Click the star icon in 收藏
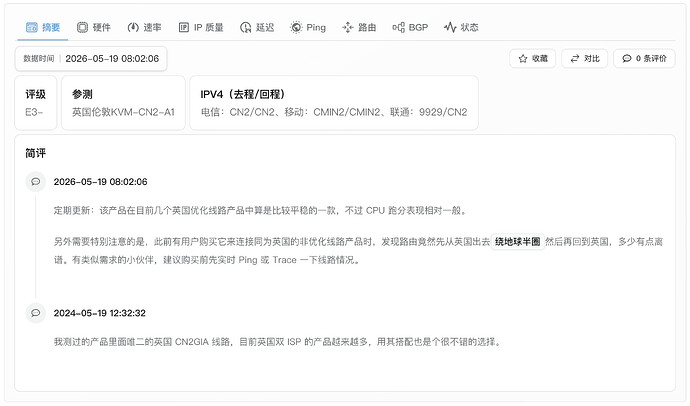 (x=523, y=59)
